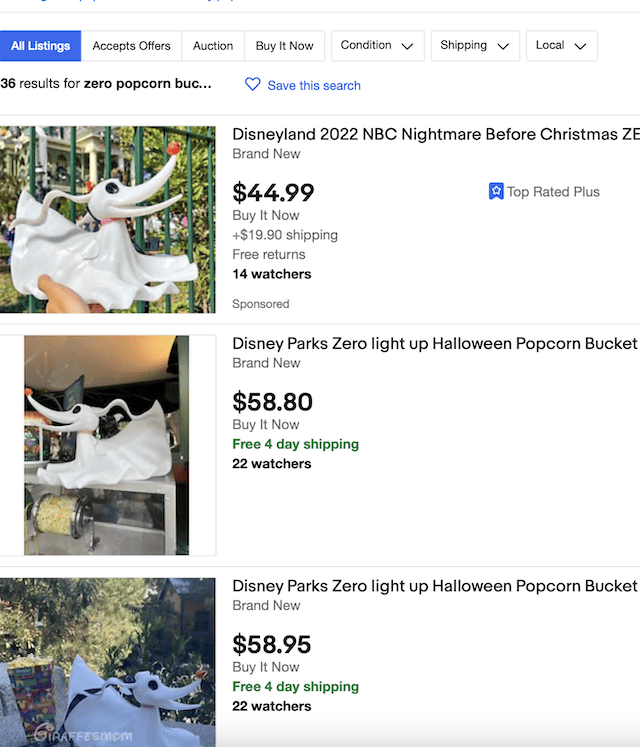This screenshot has height=747, width=640.
Task: Click the $58.95 price
Action: pos(272,644)
